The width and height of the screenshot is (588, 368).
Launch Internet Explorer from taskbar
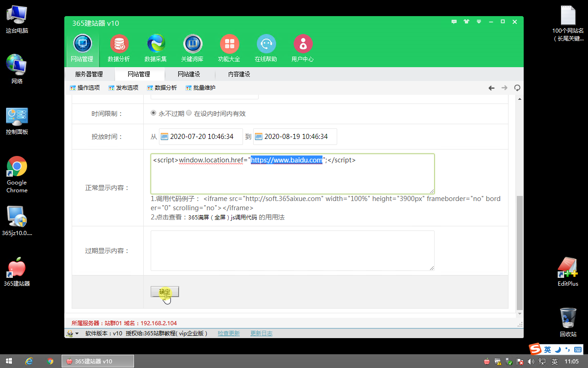[29, 361]
